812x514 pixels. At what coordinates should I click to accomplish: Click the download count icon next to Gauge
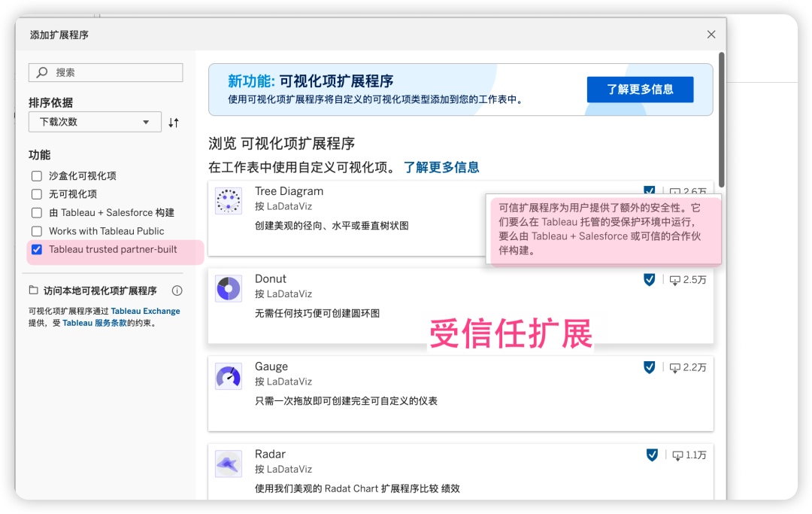click(675, 367)
